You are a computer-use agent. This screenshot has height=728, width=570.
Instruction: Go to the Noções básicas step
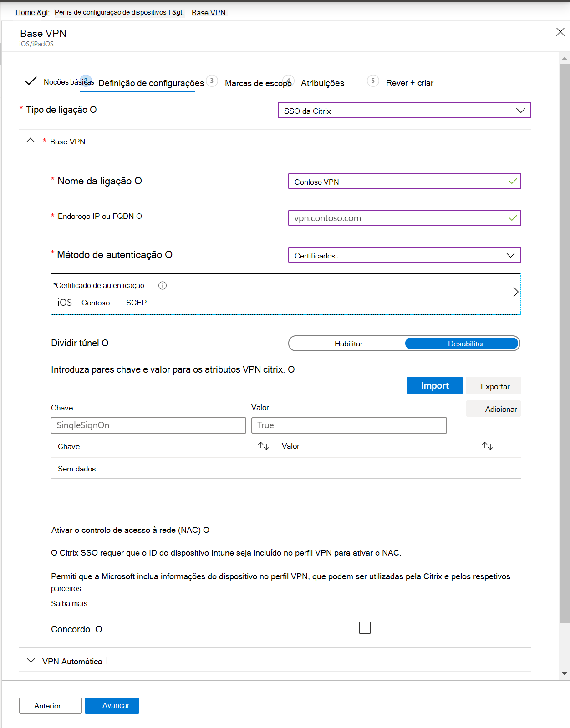69,82
